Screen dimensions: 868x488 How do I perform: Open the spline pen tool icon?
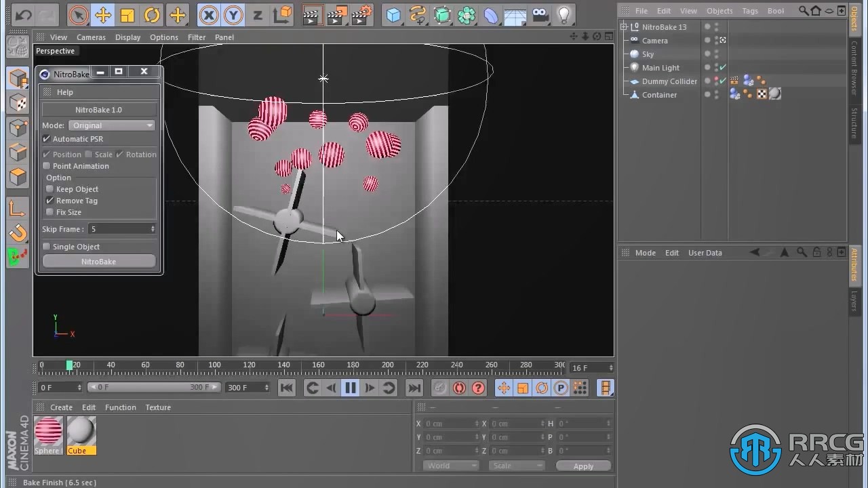[x=418, y=14]
